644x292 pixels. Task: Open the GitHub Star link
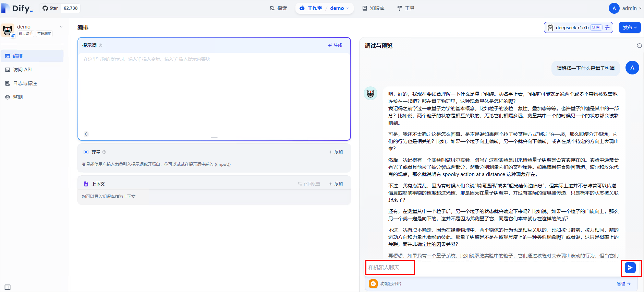tap(50, 8)
